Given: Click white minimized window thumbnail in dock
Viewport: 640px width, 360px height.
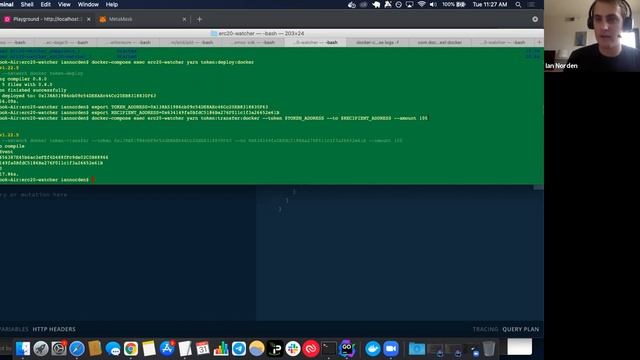Looking at the screenshot, I should 520,347.
